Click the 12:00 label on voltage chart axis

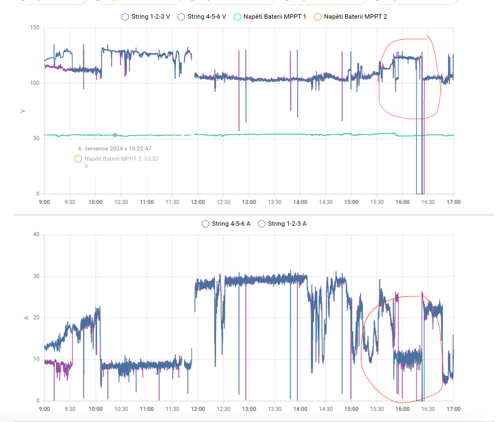pyautogui.click(x=198, y=202)
